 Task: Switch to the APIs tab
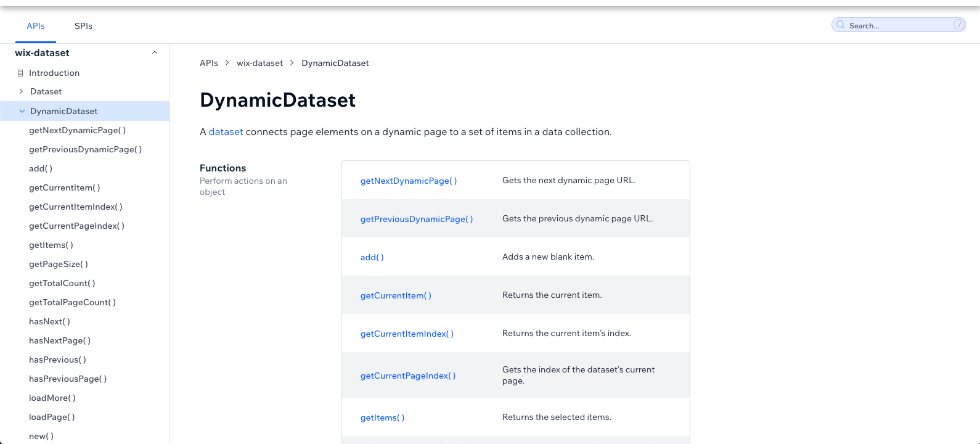[x=36, y=26]
